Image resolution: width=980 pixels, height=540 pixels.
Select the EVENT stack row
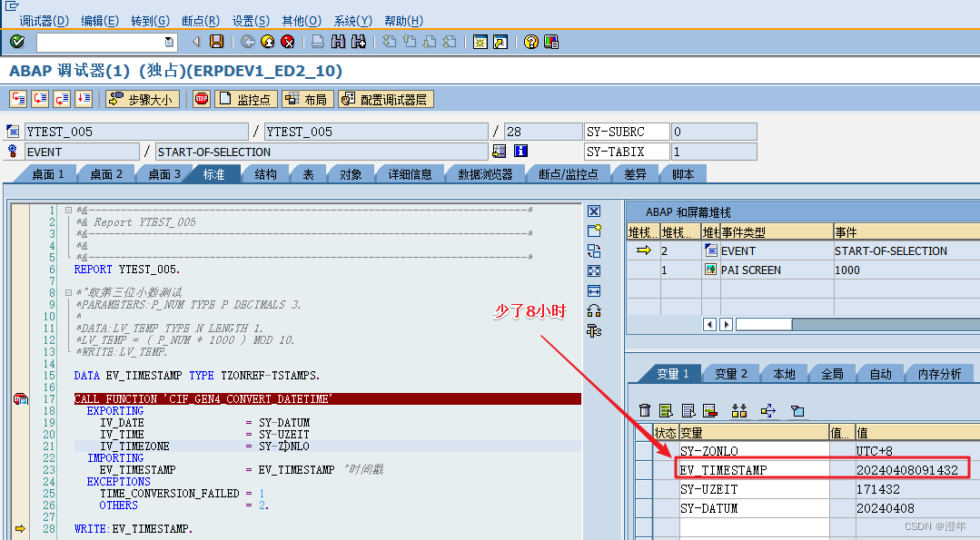tap(804, 251)
